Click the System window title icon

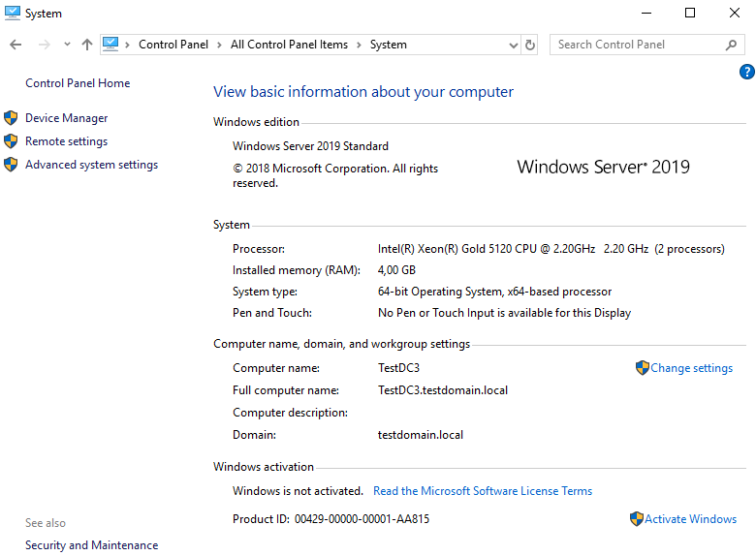[12, 13]
